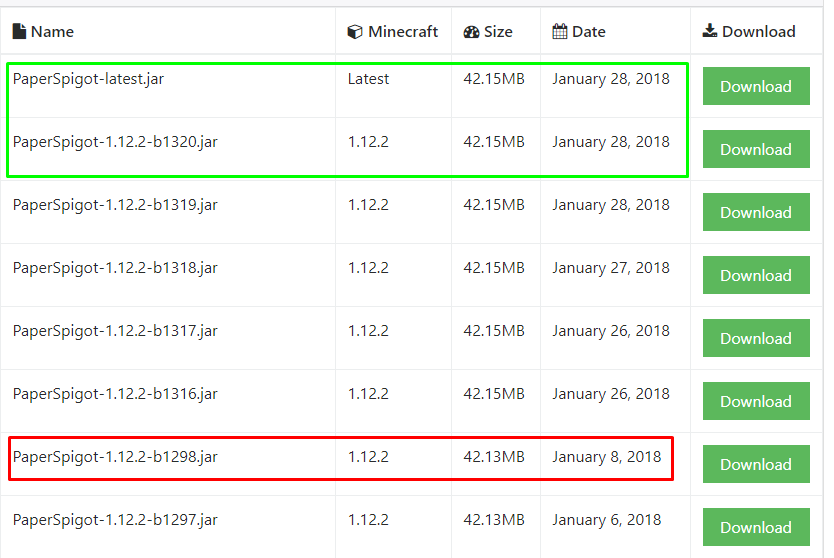
Task: Download the highlighted b1298 jar
Action: point(755,465)
